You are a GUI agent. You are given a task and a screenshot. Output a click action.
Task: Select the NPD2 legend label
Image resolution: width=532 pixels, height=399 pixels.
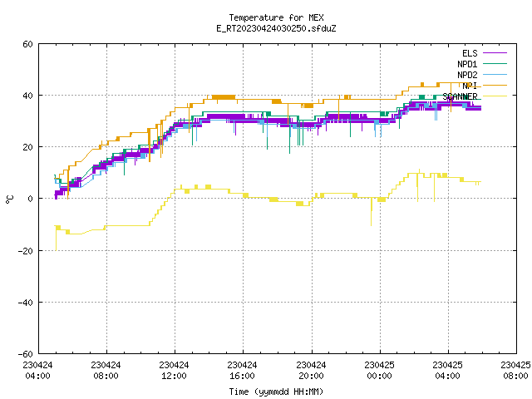tap(467, 75)
